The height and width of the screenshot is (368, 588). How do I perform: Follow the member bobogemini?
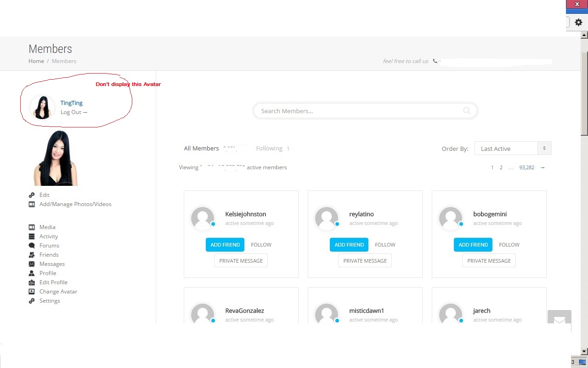coord(509,245)
